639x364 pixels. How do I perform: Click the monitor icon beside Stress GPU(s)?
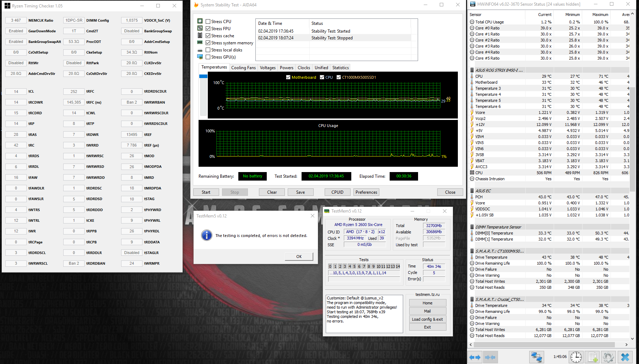tap(200, 57)
